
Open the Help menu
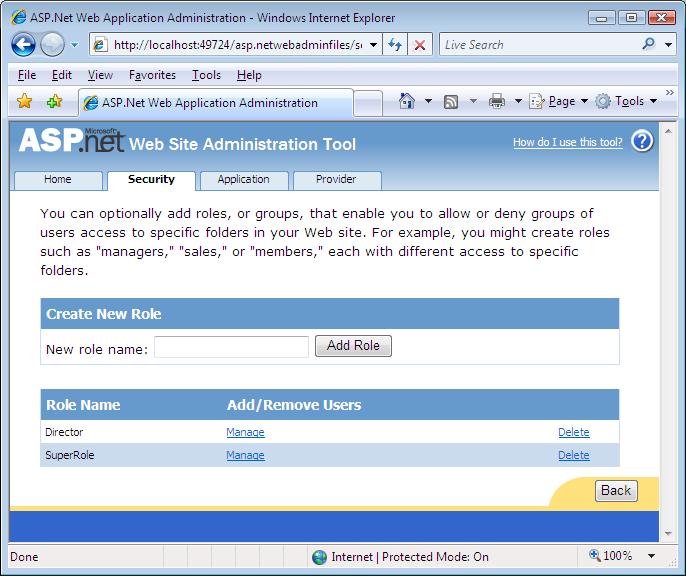[249, 75]
